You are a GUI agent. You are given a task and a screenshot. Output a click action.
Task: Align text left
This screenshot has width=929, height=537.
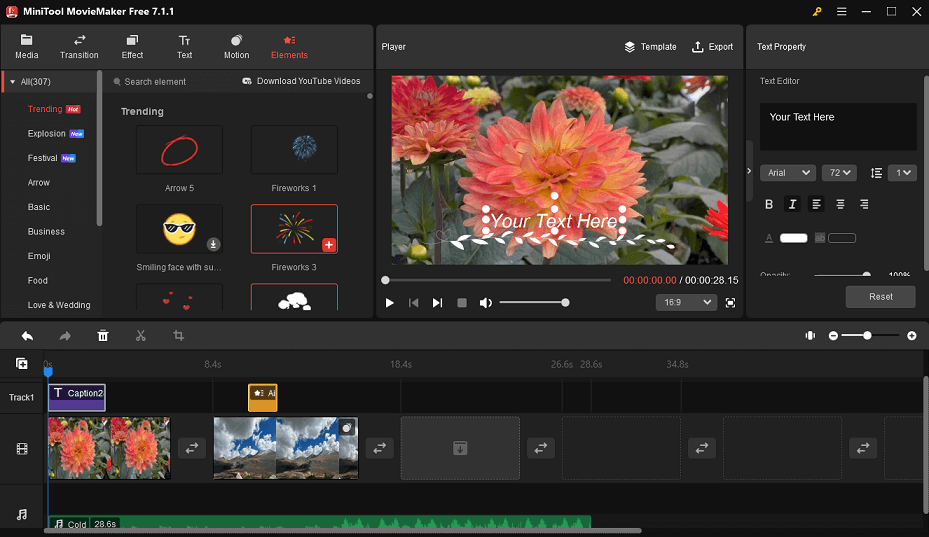point(816,204)
